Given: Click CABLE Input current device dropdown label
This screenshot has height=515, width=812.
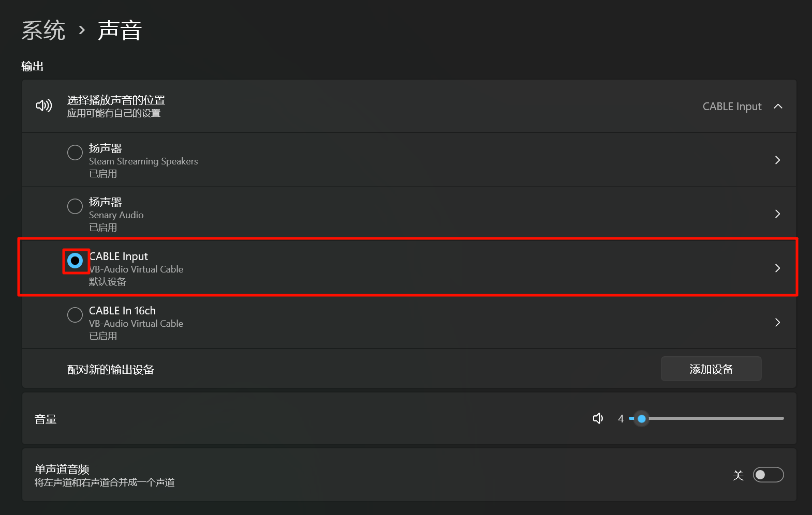Looking at the screenshot, I should pos(732,107).
